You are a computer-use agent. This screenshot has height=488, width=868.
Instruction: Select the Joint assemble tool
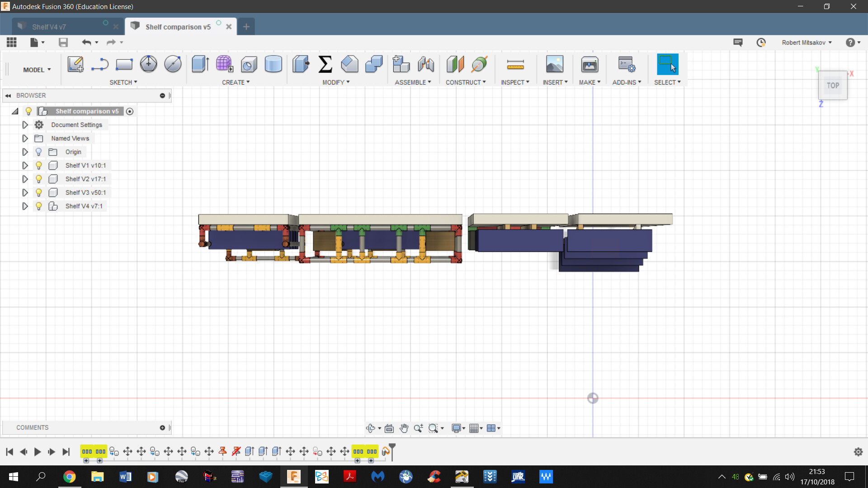(425, 64)
